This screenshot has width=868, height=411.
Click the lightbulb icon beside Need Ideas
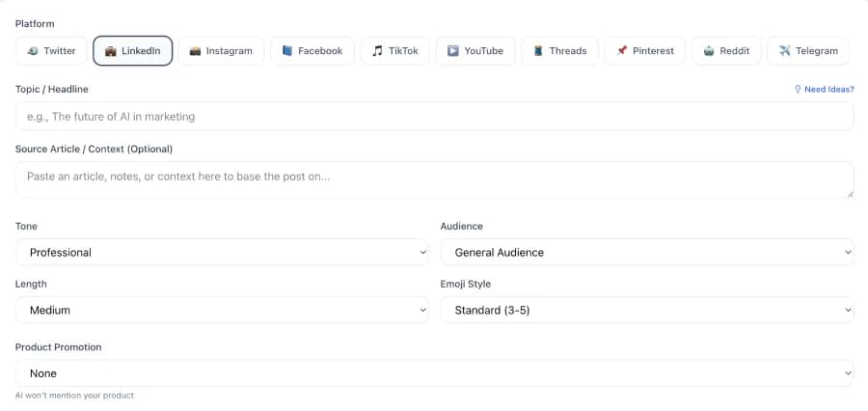tap(798, 90)
